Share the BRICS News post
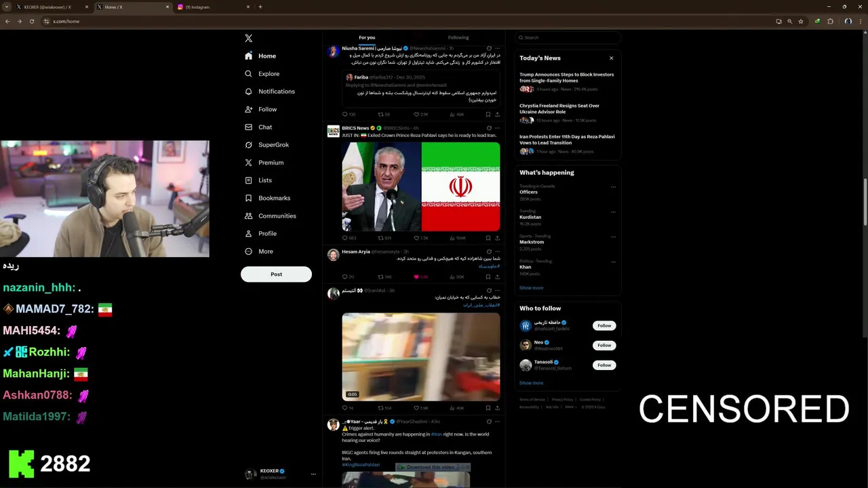Viewport: 868px width, 488px height. 497,238
